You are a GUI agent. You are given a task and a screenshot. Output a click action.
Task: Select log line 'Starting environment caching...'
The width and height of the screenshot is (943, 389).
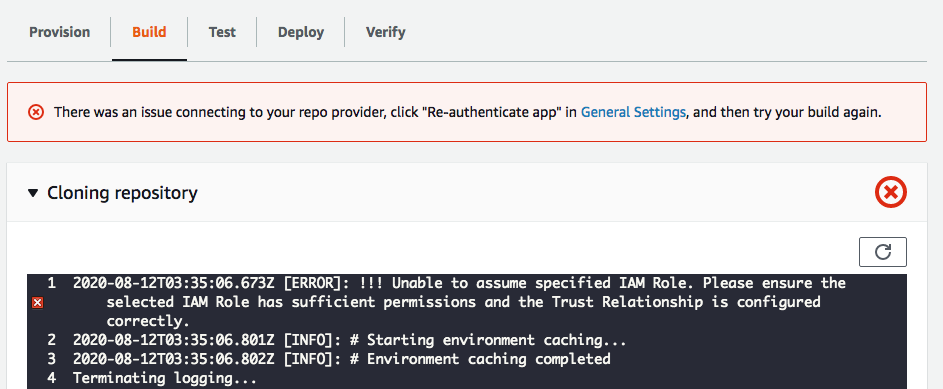coord(349,340)
